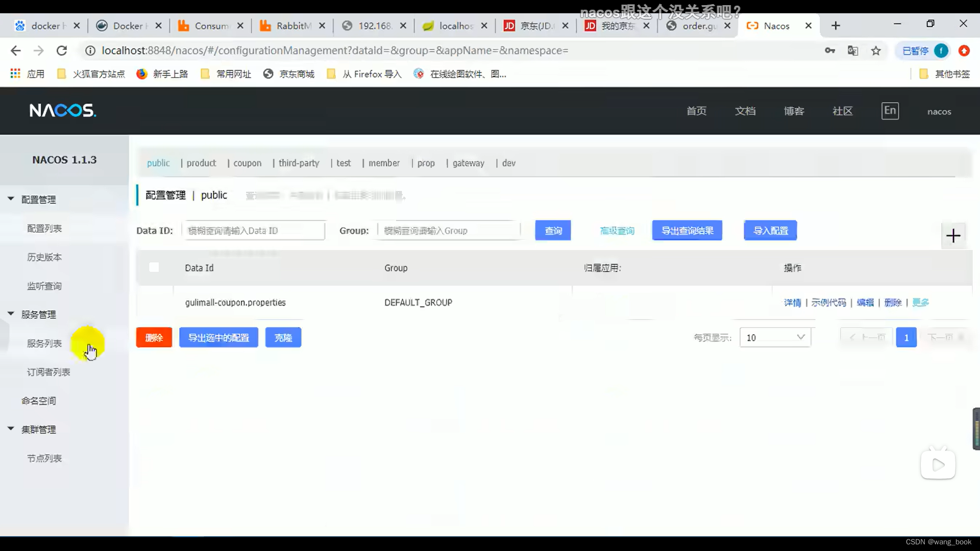Open 服务列表 in the sidebar
Screen dimensions: 980x551
44,343
